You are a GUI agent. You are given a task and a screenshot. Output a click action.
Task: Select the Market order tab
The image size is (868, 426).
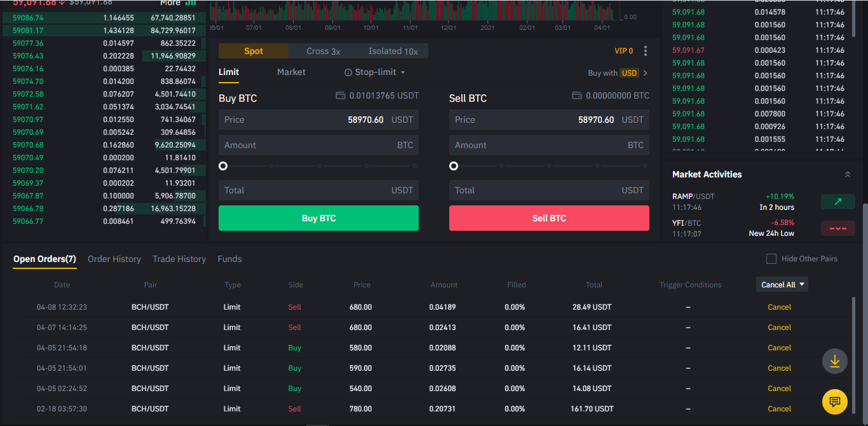tap(291, 72)
